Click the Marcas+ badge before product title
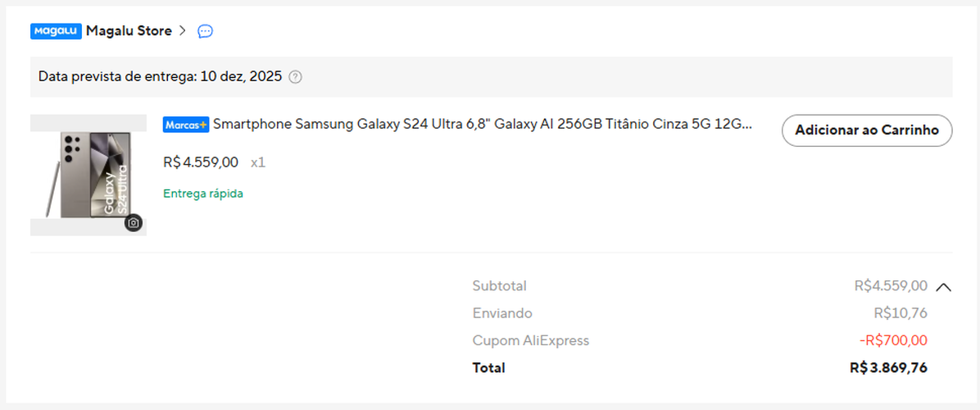The image size is (980, 410). 186,125
